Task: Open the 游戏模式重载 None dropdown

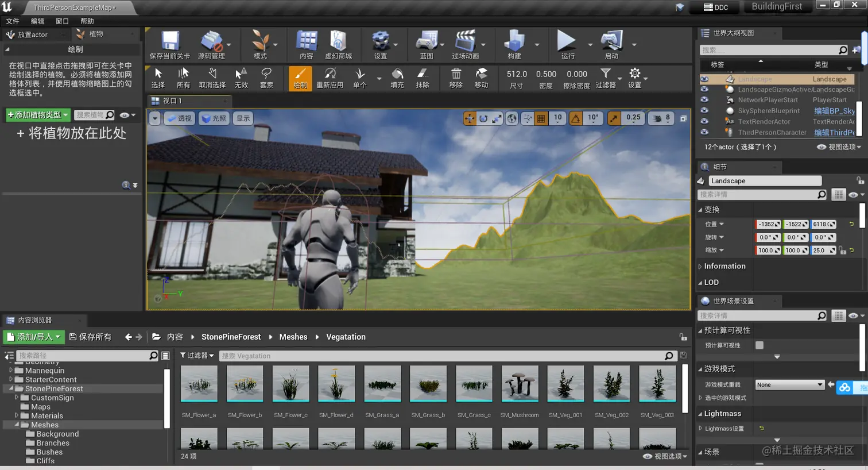Action: point(789,385)
